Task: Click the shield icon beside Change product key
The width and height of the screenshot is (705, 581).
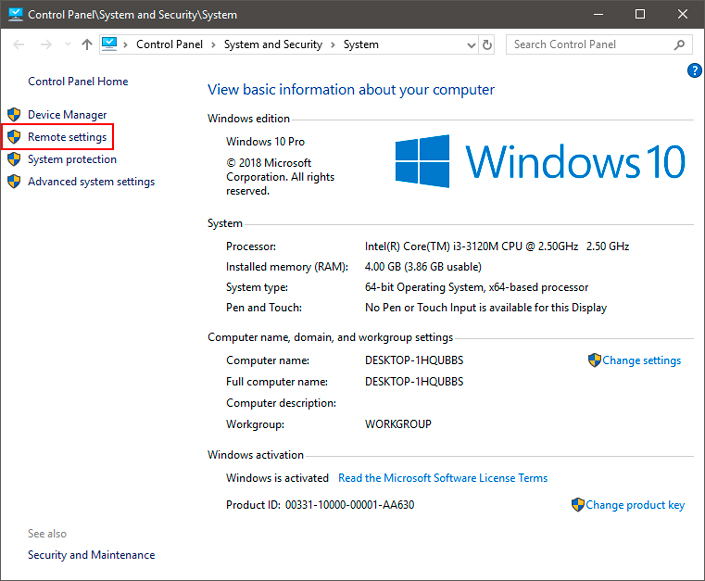Action: tap(578, 505)
